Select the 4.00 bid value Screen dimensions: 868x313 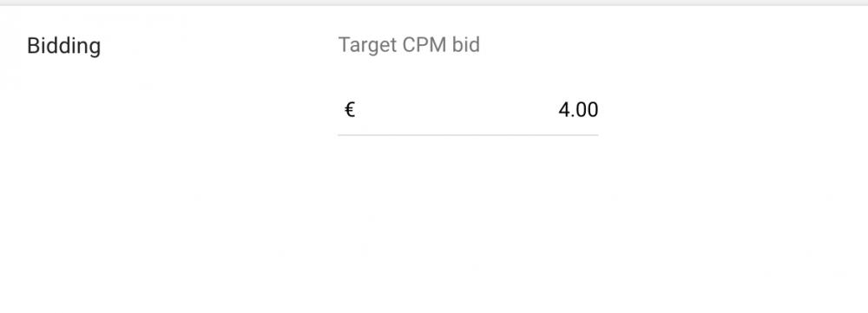578,110
